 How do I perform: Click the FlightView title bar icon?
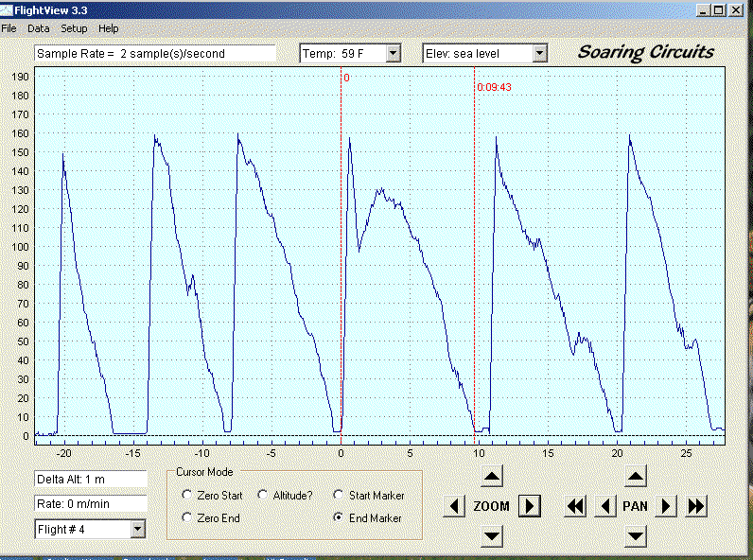coord(7,9)
